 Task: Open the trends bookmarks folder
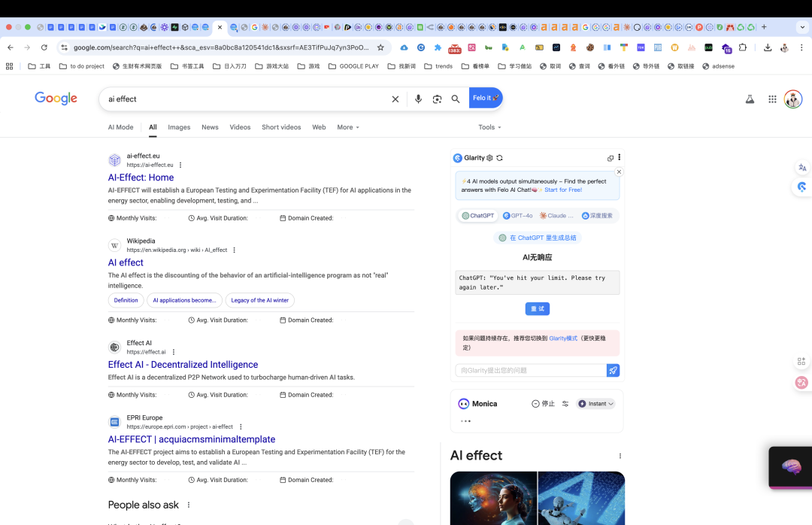click(438, 66)
